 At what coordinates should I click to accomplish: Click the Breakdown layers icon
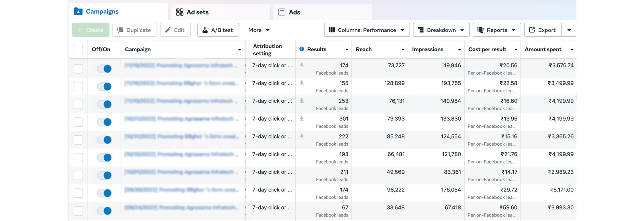coord(421,30)
